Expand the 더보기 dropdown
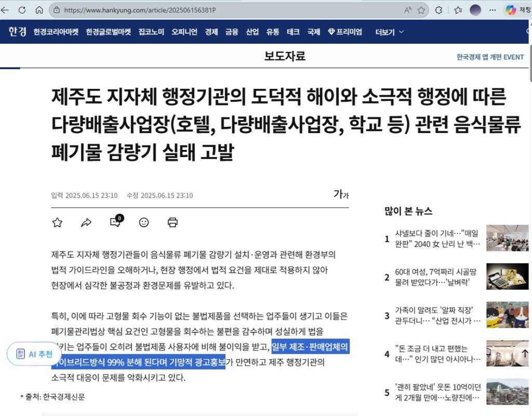 click(x=390, y=32)
